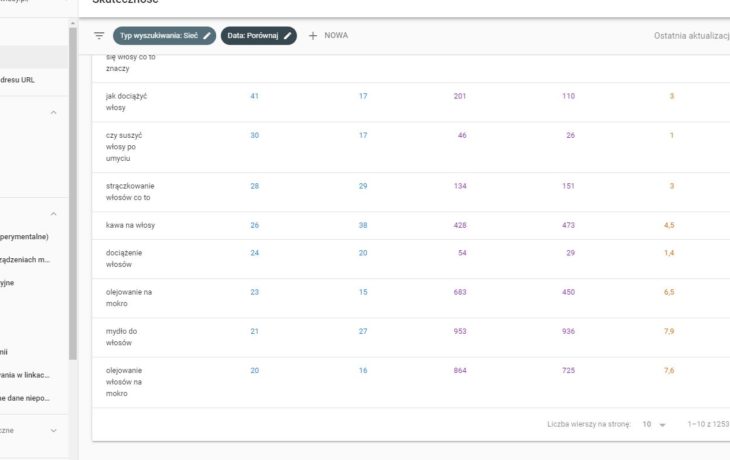Click the '1–10 z 1253' pagination text
Screen dimensions: 730x460
pyautogui.click(x=708, y=424)
